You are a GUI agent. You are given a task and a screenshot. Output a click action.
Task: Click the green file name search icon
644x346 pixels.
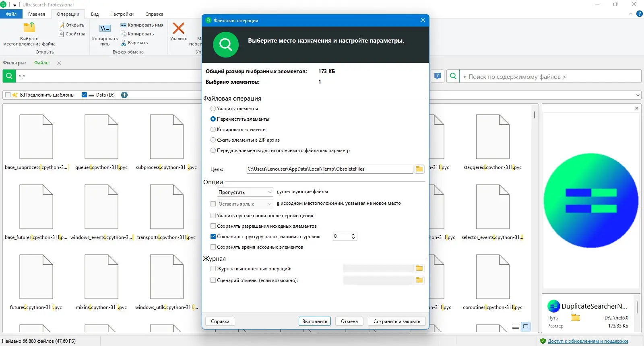[9, 76]
